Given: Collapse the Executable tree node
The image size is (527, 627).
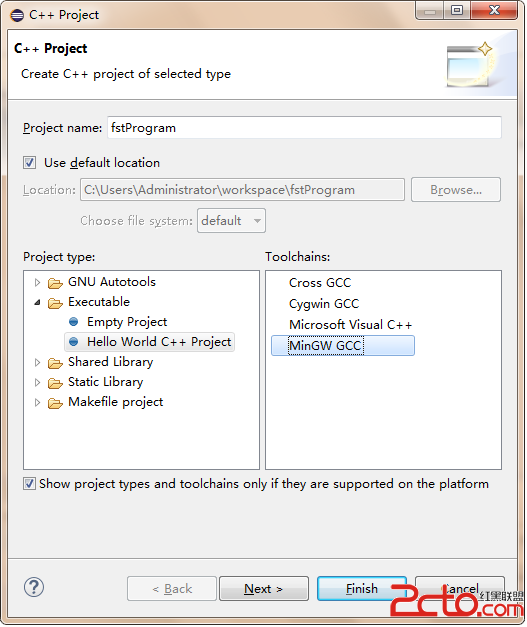Looking at the screenshot, I should pyautogui.click(x=37, y=302).
